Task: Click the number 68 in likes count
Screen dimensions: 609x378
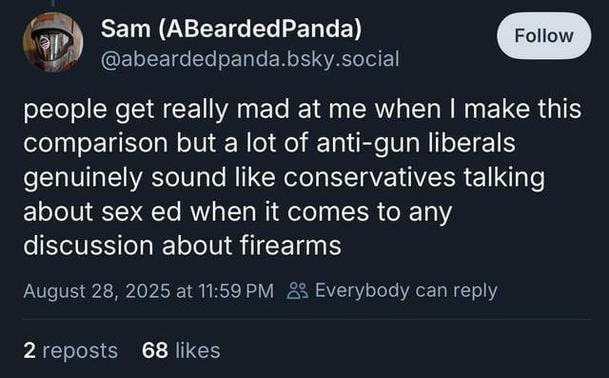Action: 155,350
